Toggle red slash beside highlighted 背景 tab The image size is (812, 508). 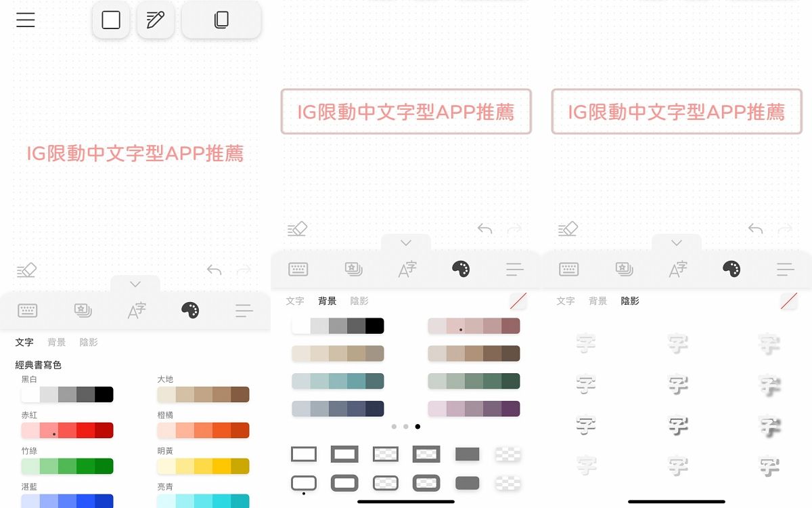[x=518, y=301]
